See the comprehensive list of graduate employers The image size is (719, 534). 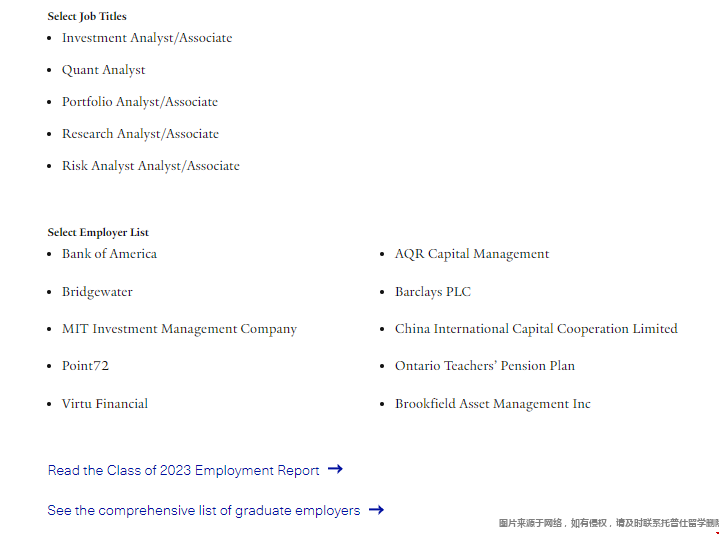(204, 511)
